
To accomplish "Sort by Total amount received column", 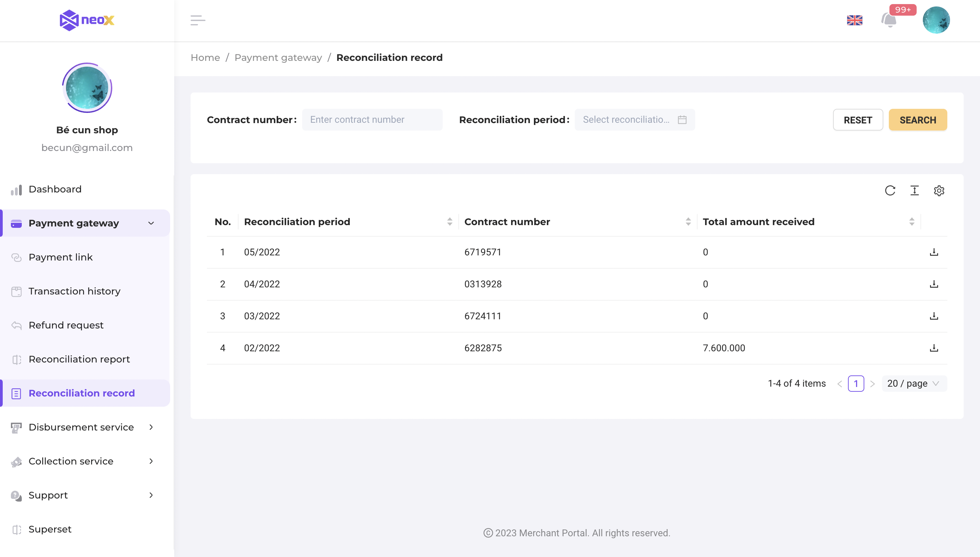I will click(x=912, y=222).
